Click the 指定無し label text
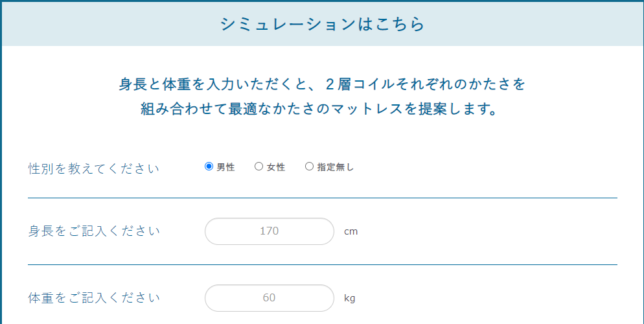 coord(336,167)
